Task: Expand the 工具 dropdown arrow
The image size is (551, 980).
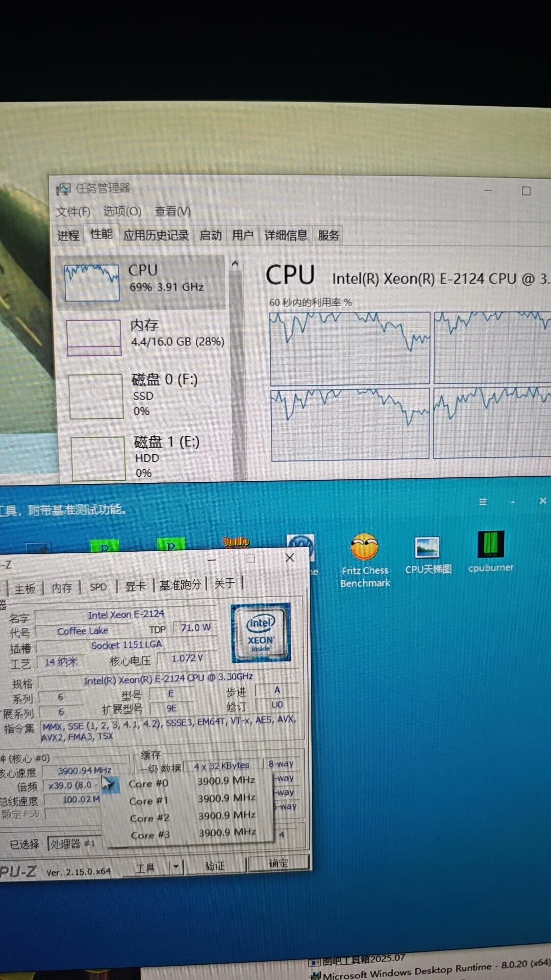Action: click(176, 867)
